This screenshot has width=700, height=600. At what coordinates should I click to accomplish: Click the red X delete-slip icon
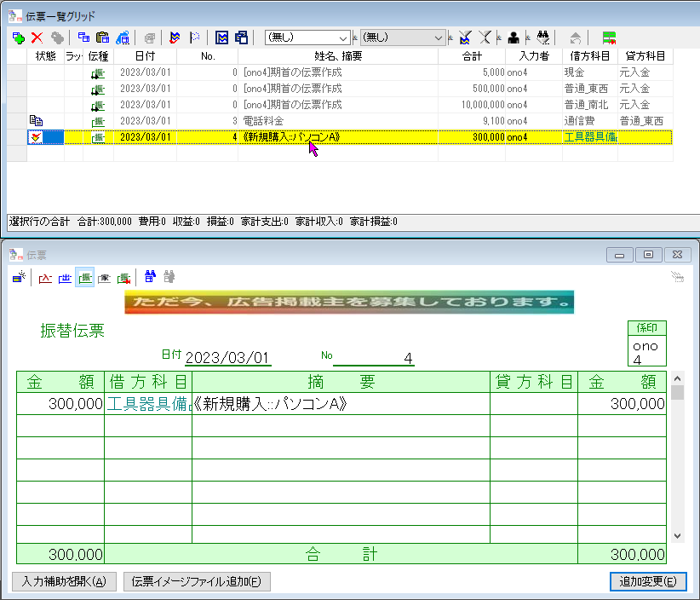pos(37,38)
